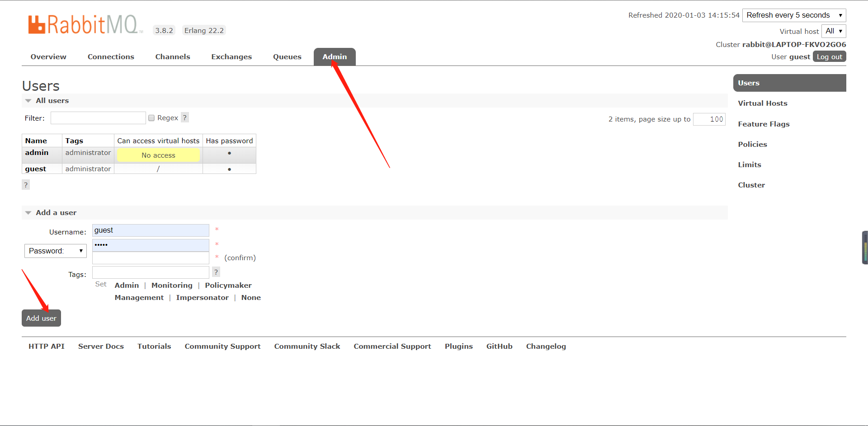The width and height of the screenshot is (868, 426).
Task: Open Feature Flags in the sidebar
Action: click(764, 124)
